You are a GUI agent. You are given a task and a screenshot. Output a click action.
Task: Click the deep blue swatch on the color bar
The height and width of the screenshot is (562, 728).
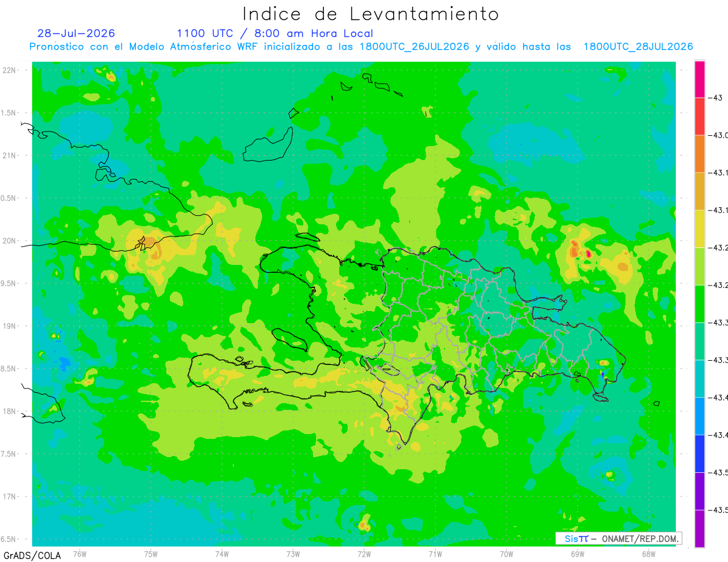click(x=699, y=453)
